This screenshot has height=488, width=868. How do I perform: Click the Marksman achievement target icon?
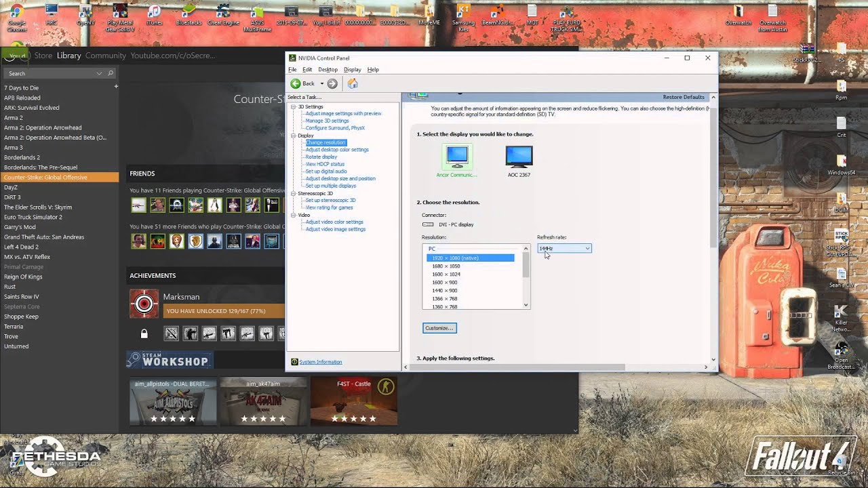(x=144, y=304)
